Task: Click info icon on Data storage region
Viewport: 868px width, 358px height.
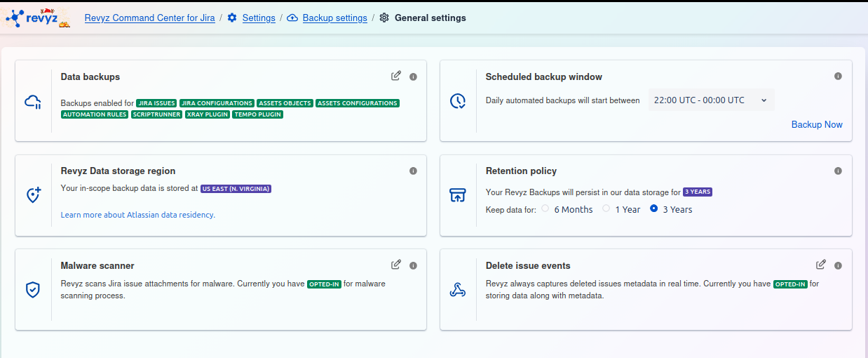Action: [x=413, y=171]
